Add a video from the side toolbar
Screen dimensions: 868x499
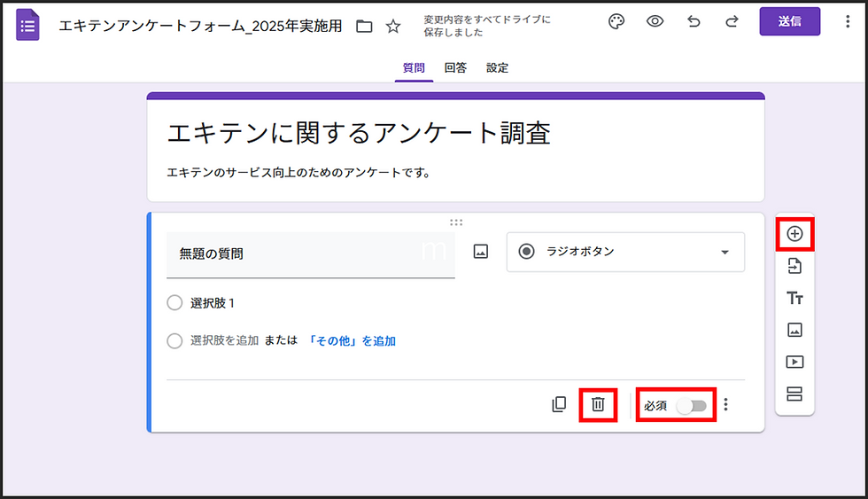tap(795, 363)
